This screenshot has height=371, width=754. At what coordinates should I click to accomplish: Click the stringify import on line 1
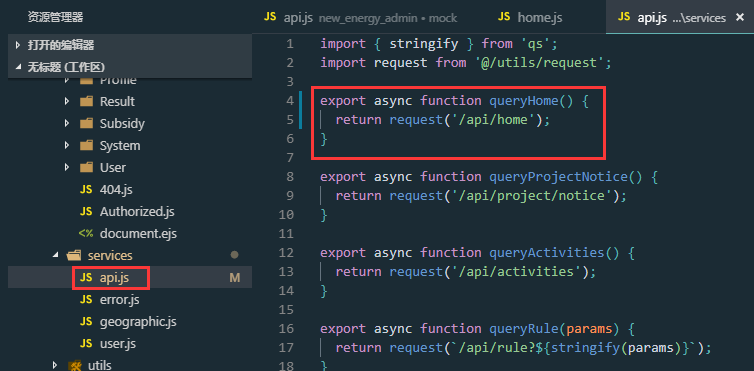coord(424,44)
